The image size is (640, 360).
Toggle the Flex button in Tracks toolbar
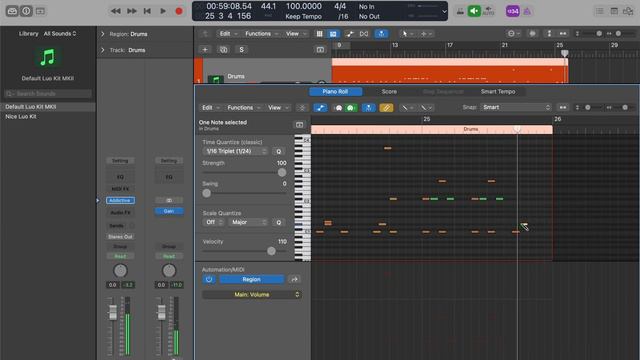(x=364, y=33)
